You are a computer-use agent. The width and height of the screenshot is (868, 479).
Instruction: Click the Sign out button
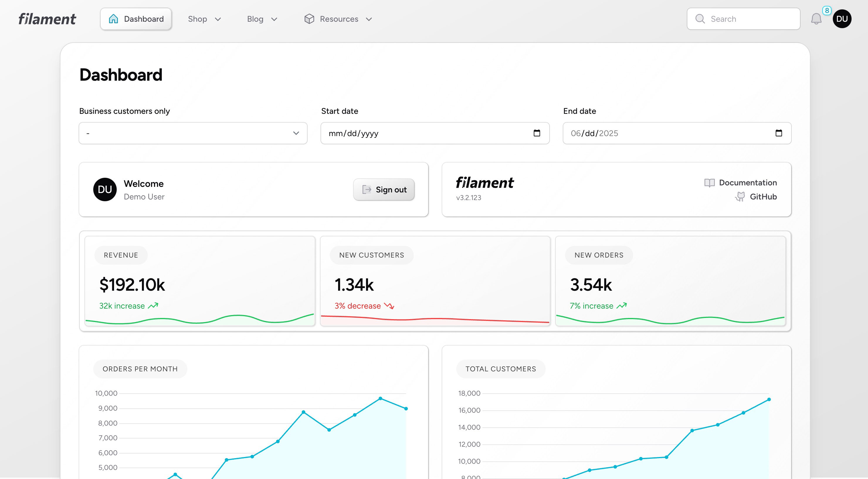(x=384, y=189)
